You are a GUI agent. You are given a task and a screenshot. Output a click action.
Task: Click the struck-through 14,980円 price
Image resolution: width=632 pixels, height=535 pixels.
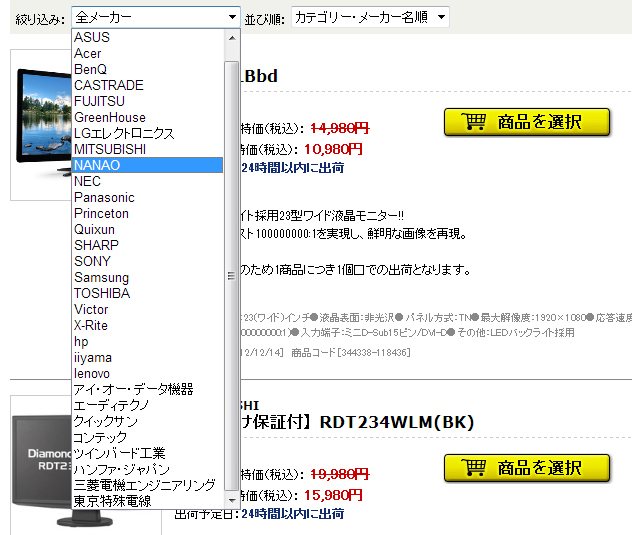[340, 129]
